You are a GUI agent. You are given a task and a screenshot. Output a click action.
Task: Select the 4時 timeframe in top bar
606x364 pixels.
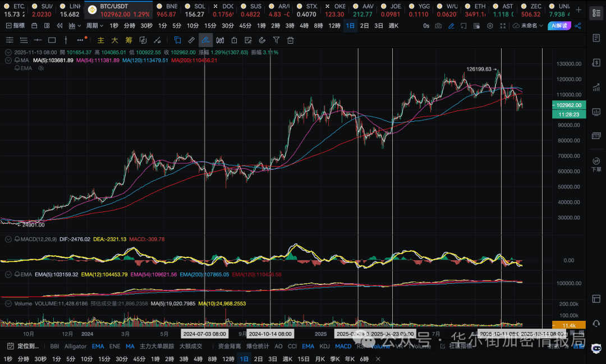point(304,25)
